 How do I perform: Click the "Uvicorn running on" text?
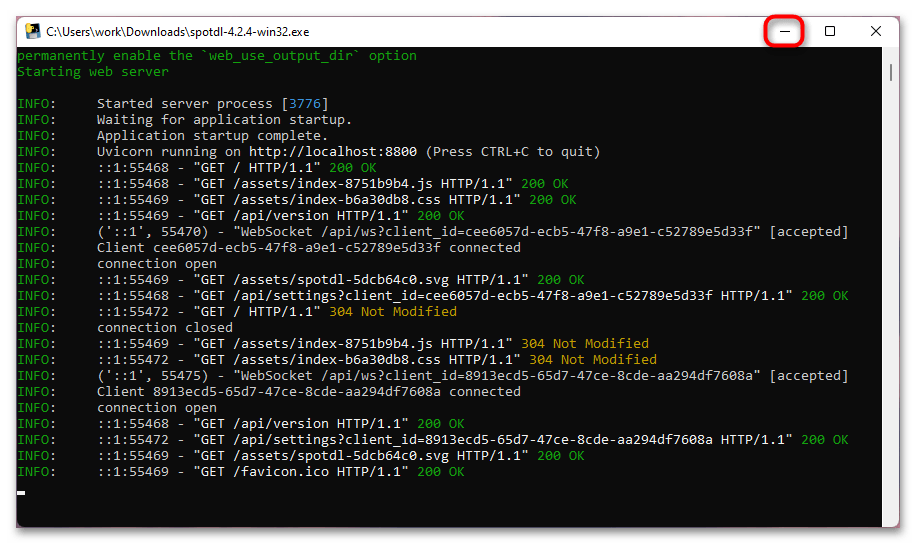pyautogui.click(x=169, y=152)
